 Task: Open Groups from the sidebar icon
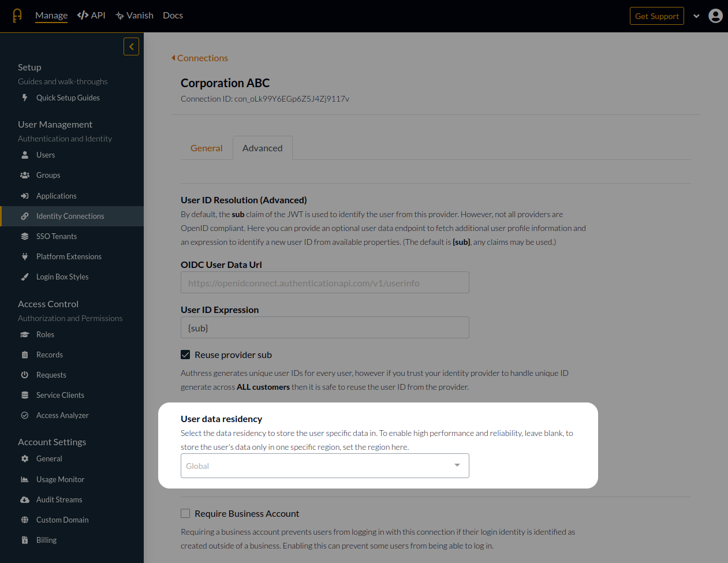pyautogui.click(x=25, y=175)
